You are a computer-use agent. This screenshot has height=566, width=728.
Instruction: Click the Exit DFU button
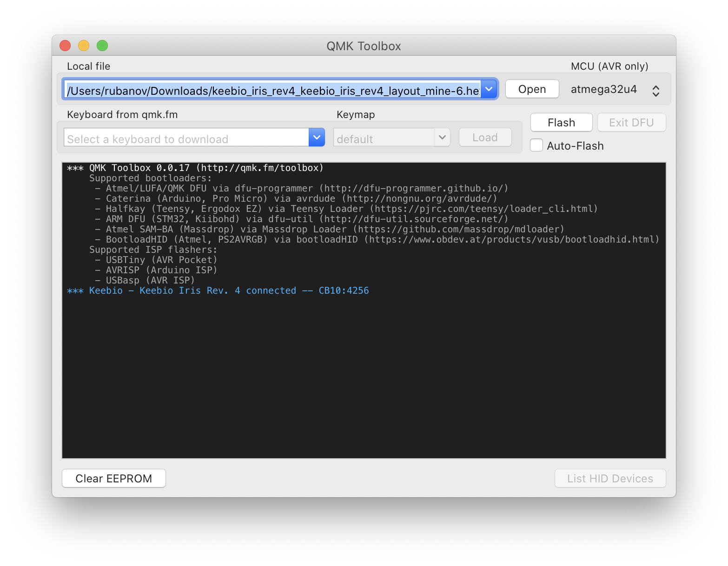[x=631, y=122]
